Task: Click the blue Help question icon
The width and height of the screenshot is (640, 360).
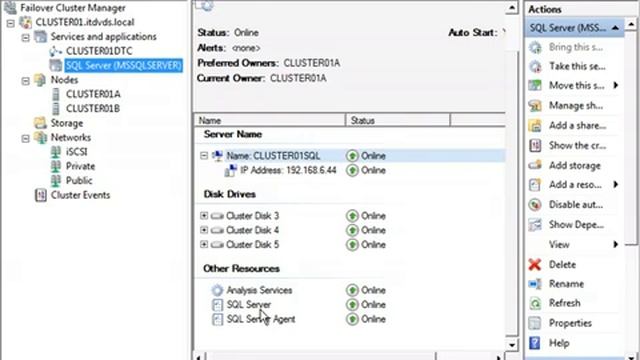Action: 535,343
